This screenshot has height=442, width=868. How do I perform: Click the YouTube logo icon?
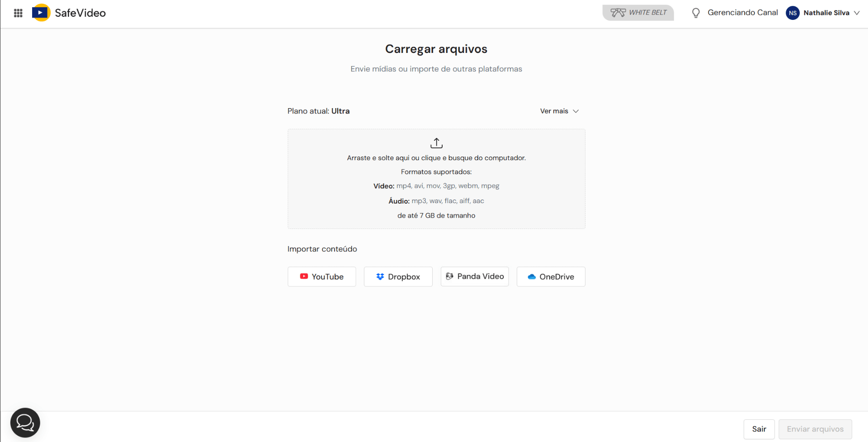click(304, 276)
